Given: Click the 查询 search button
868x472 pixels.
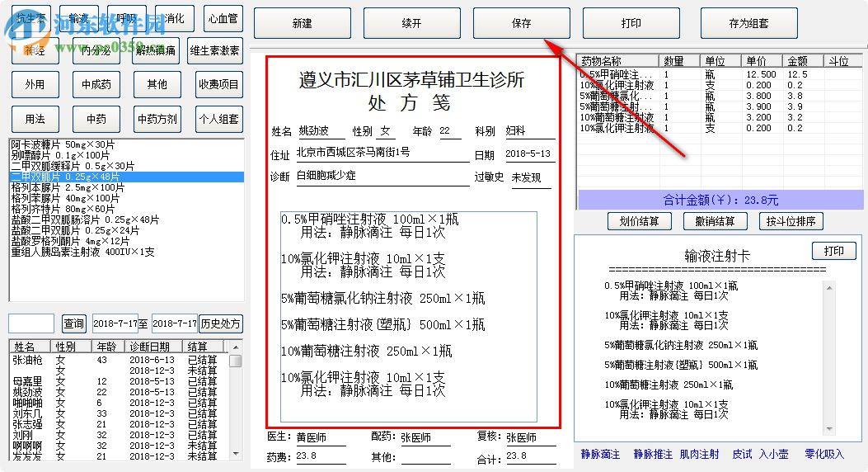Looking at the screenshot, I should coord(73,323).
